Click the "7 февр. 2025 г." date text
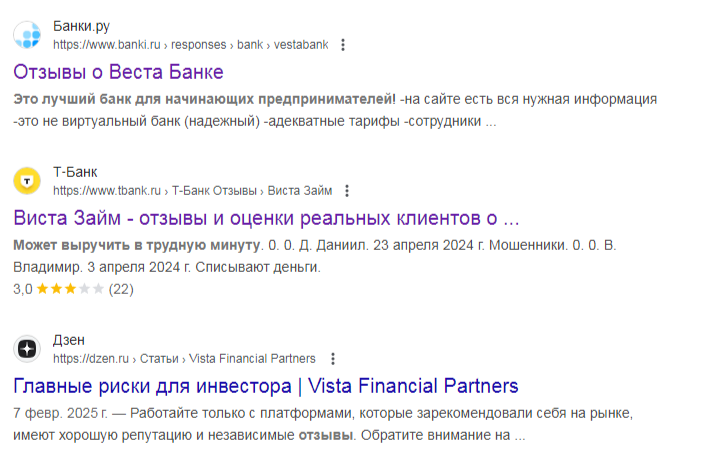Image resolution: width=712 pixels, height=458 pixels. (x=60, y=413)
